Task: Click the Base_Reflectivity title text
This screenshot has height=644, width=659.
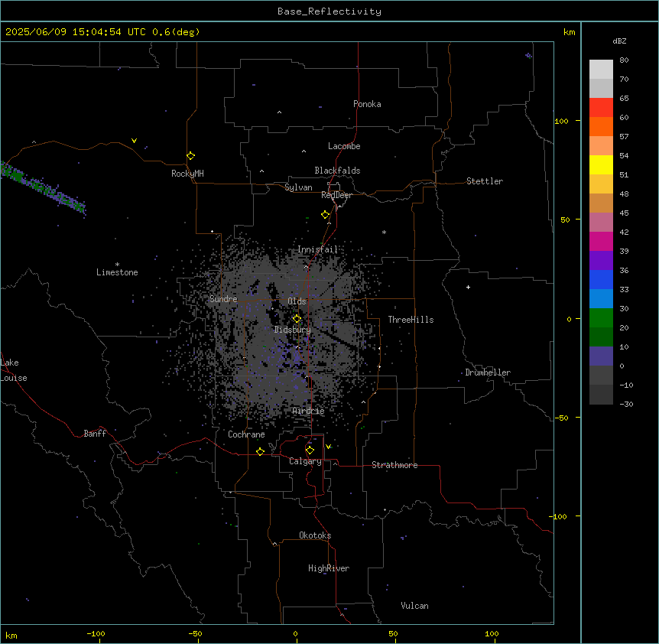Action: 329,11
